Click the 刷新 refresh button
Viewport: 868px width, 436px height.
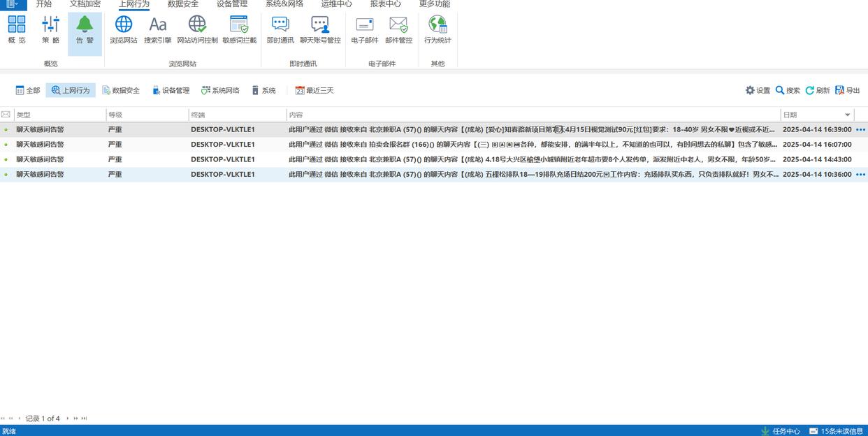tap(817, 90)
